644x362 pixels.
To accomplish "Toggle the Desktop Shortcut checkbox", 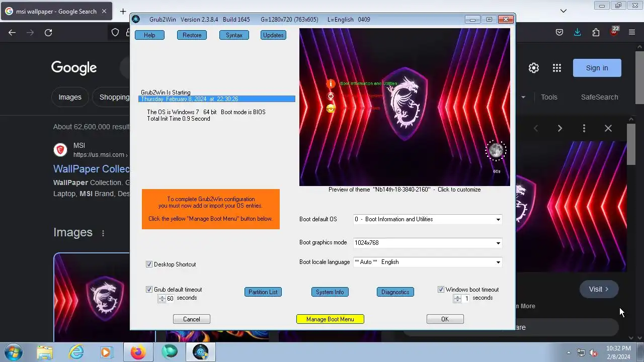I will click(x=149, y=264).
